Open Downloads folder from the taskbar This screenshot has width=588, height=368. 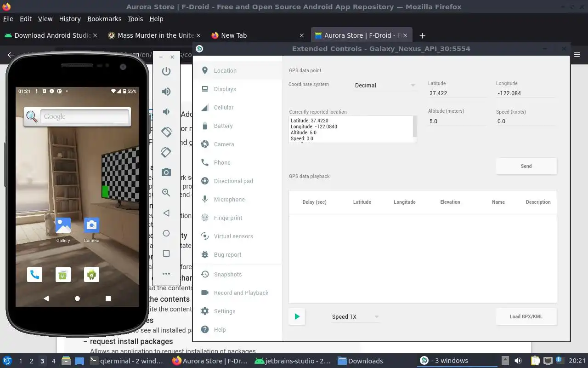coord(361,361)
